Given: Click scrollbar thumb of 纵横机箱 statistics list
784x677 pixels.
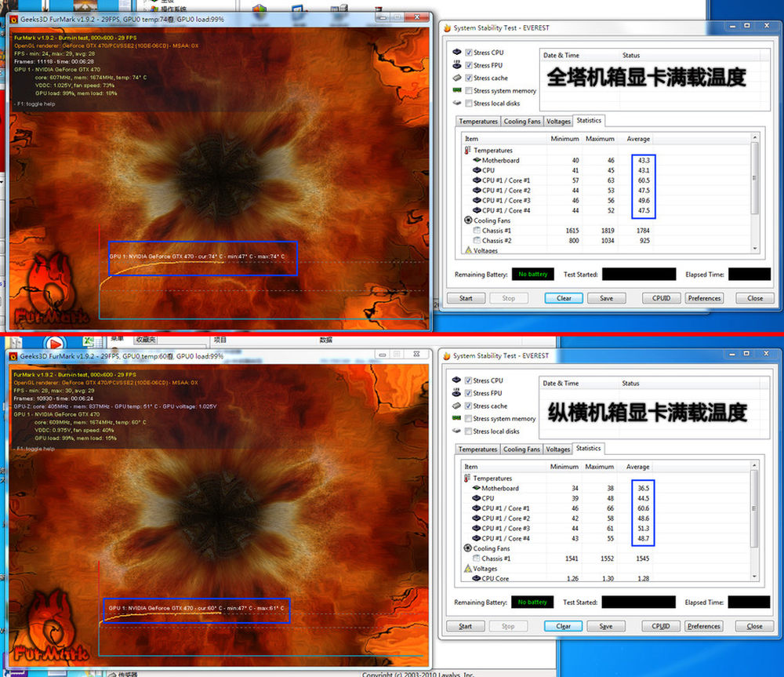Looking at the screenshot, I should pyautogui.click(x=754, y=508).
